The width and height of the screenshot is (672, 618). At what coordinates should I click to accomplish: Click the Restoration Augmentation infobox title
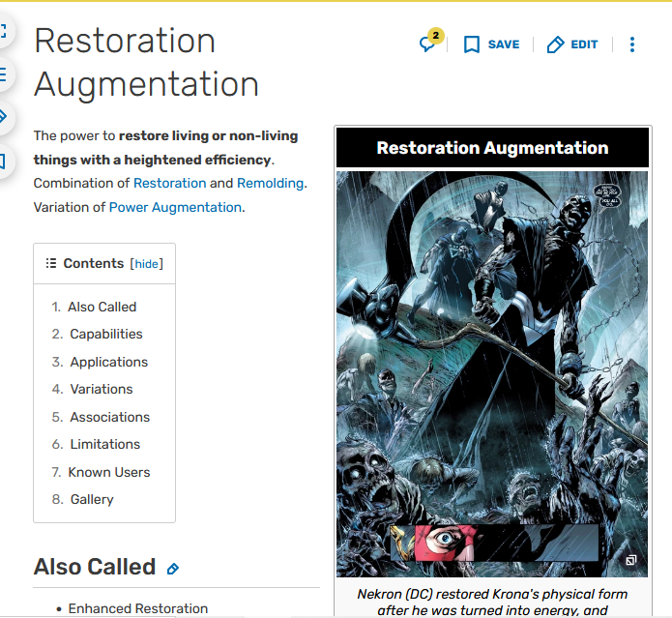(492, 147)
